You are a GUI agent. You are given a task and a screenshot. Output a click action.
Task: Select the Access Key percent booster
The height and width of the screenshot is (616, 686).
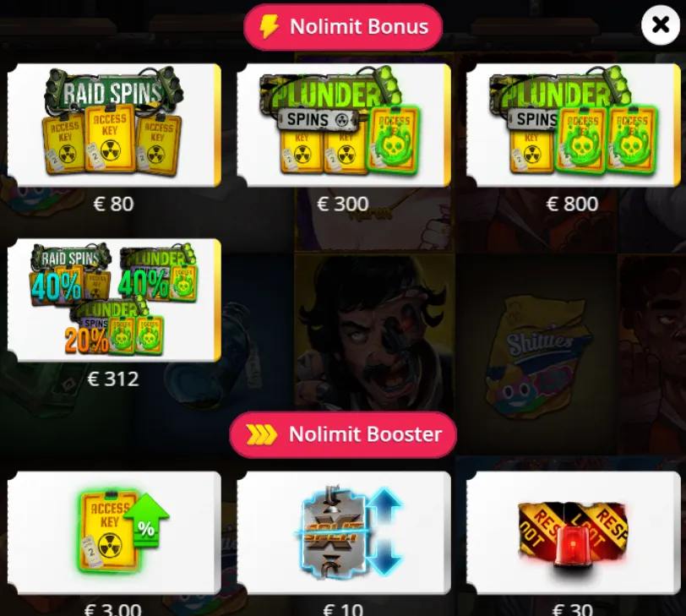[114, 532]
